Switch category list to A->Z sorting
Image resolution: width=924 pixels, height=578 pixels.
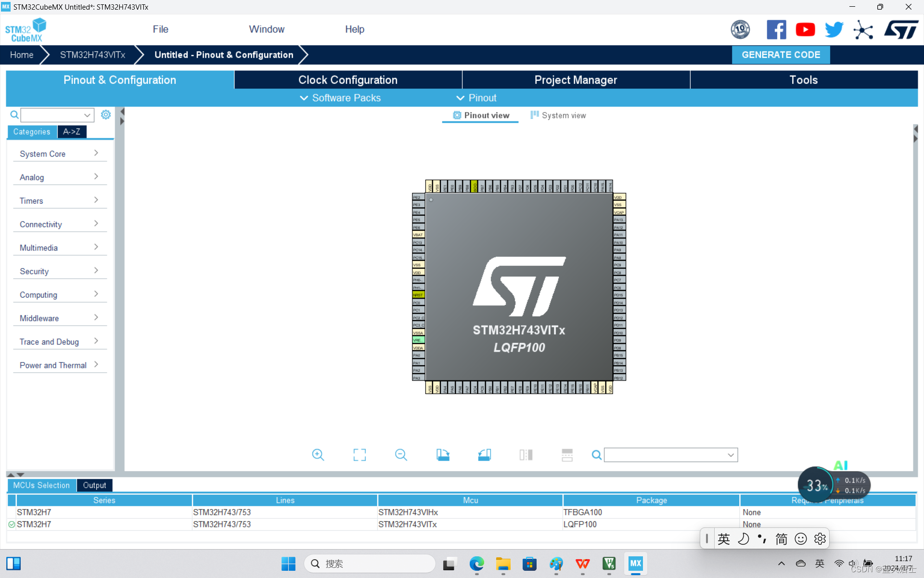pyautogui.click(x=72, y=131)
